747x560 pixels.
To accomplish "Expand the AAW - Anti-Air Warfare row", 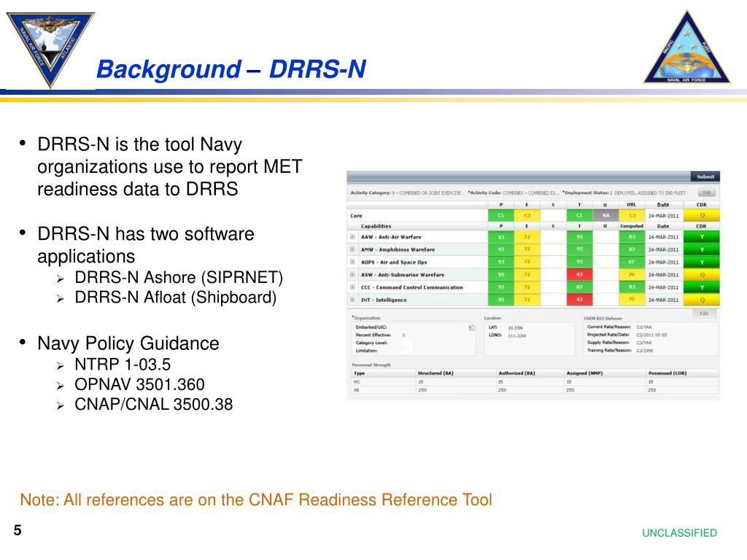I will (x=352, y=237).
